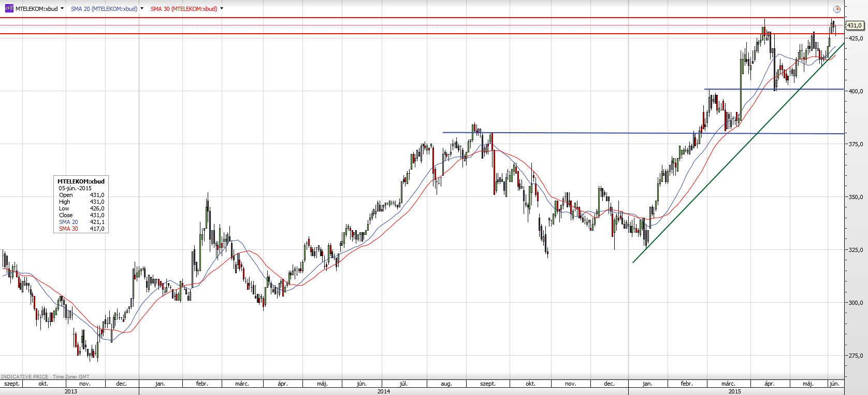Click the aug. month label on time axis
The image size is (868, 395).
(x=446, y=384)
